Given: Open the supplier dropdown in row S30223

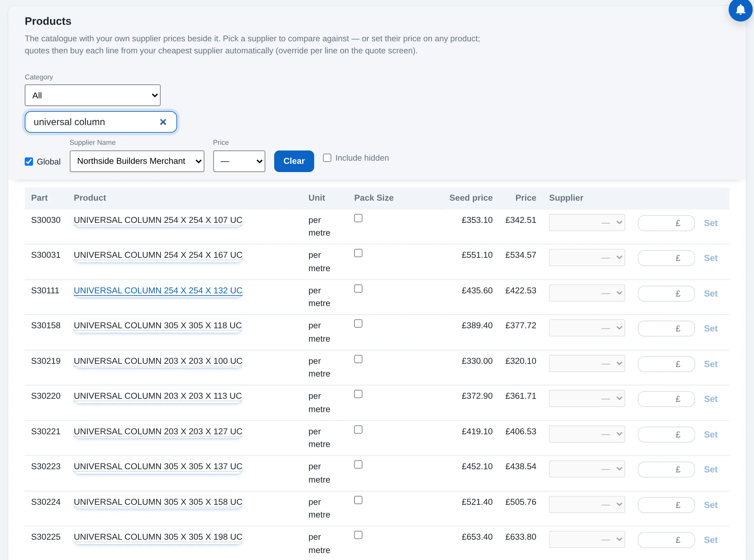Looking at the screenshot, I should click(587, 469).
